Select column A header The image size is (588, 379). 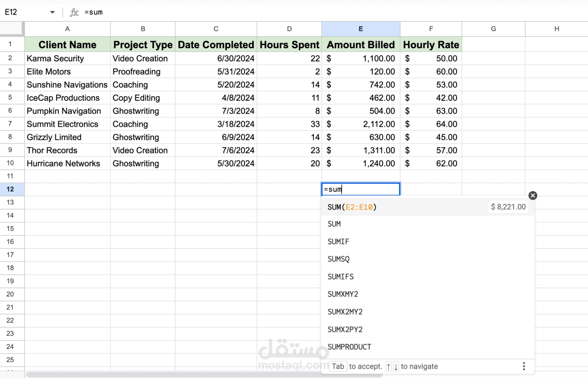(67, 29)
